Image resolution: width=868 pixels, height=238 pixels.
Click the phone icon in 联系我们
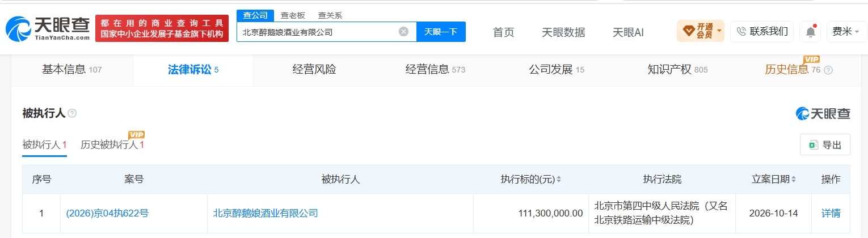pyautogui.click(x=741, y=32)
